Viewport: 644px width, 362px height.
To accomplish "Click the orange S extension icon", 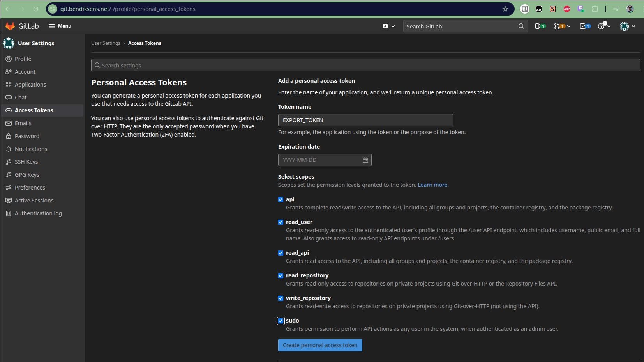I will (x=553, y=9).
